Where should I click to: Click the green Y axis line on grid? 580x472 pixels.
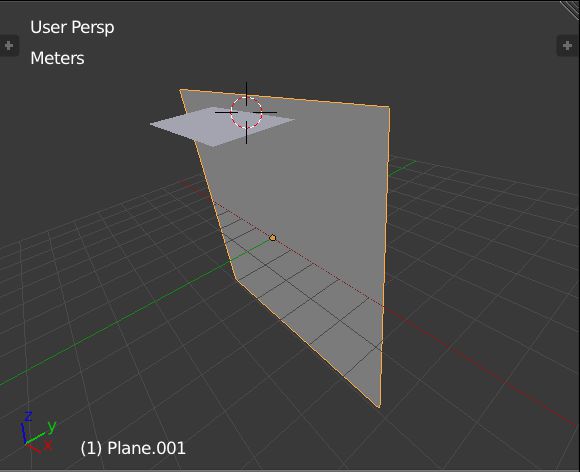111,326
